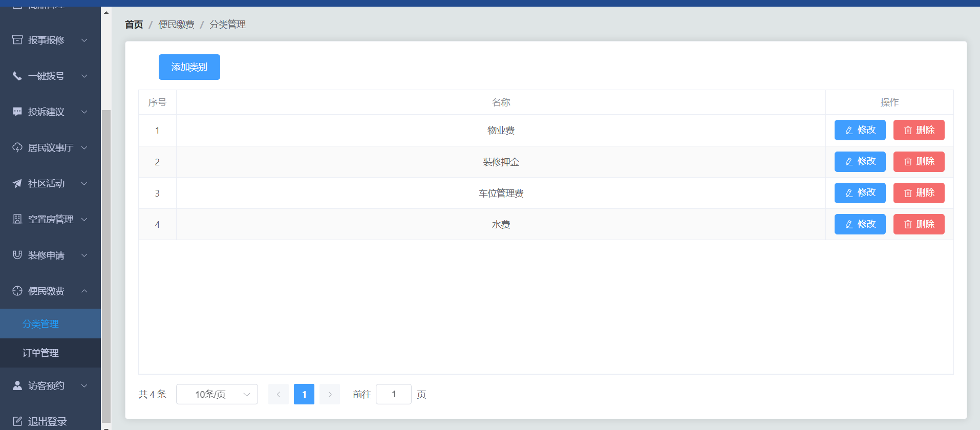Screen dimensions: 980x430
Task: Click the 空置房管理 building icon
Action: click(x=17, y=219)
